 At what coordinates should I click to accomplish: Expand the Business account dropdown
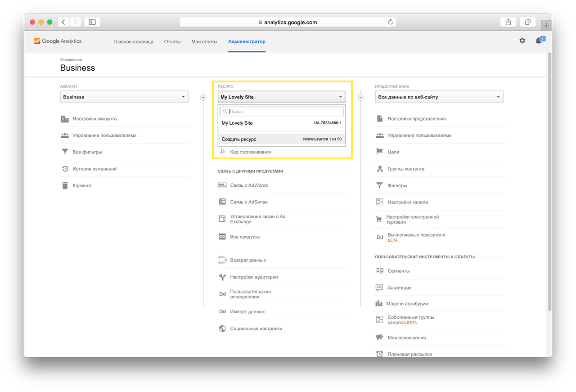click(x=124, y=97)
